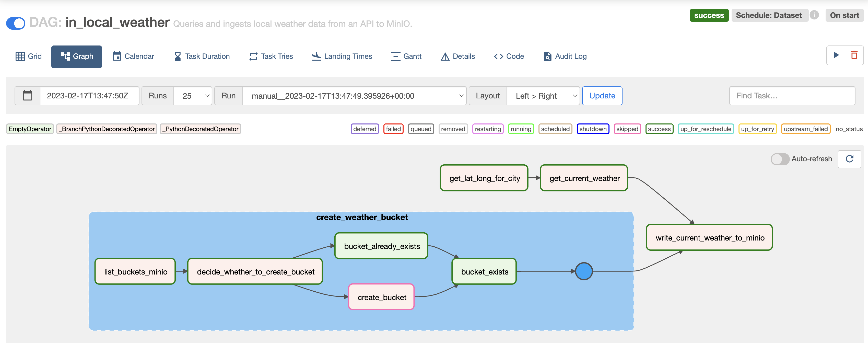The height and width of the screenshot is (343, 868).
Task: Click the Update button
Action: (x=602, y=96)
